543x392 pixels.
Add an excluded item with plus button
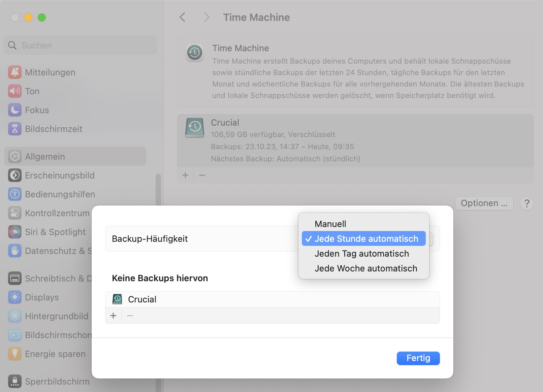pyautogui.click(x=113, y=316)
